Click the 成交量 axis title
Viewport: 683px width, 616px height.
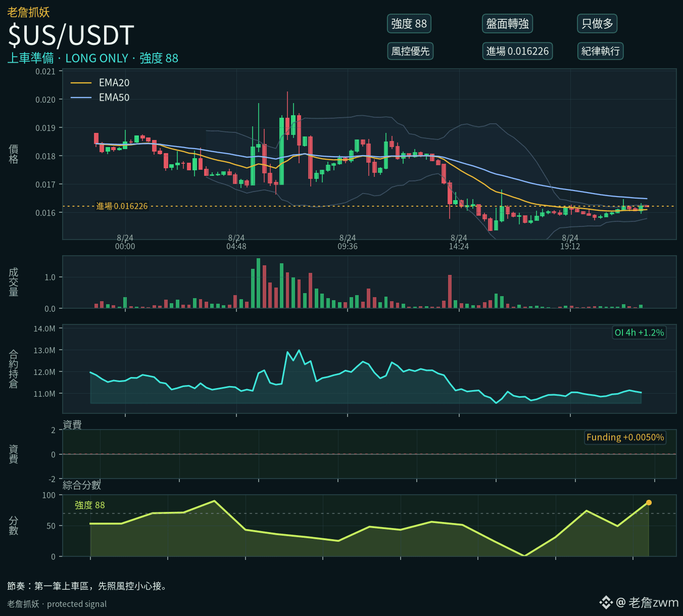click(14, 282)
